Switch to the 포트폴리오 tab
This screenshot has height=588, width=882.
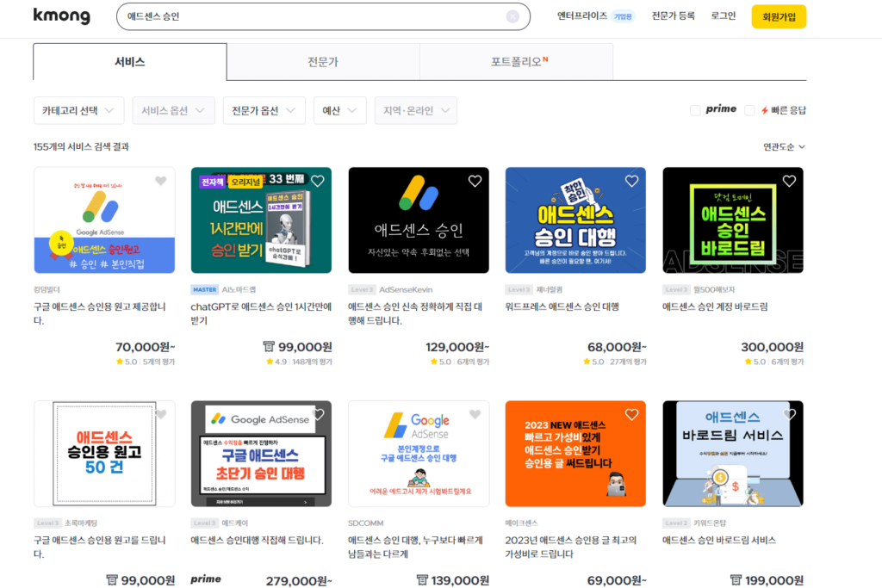[x=517, y=62]
